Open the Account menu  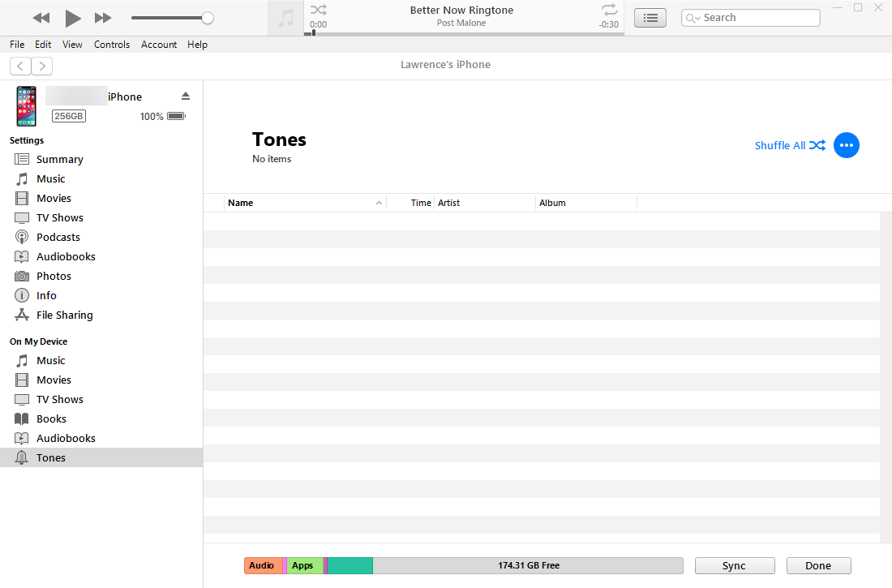(159, 45)
